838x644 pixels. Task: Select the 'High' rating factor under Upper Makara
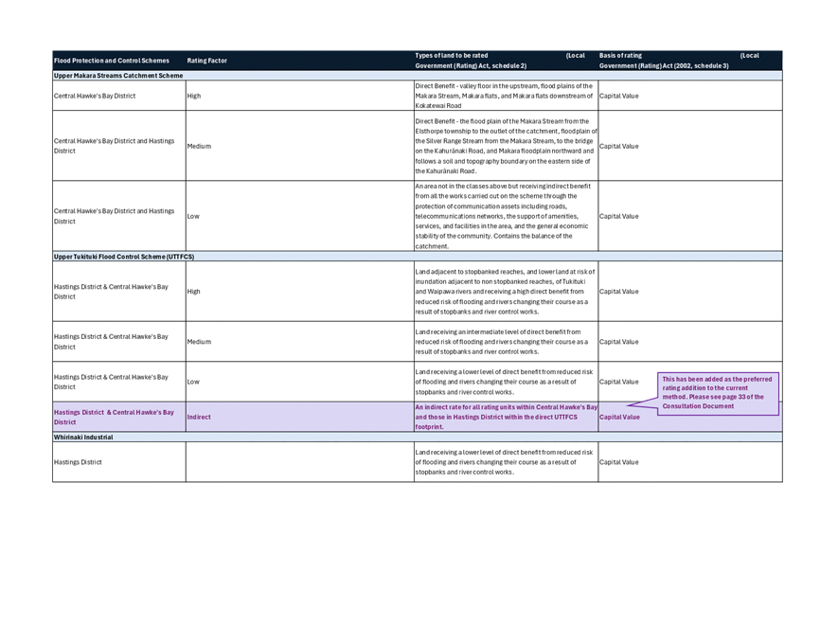[x=194, y=96]
